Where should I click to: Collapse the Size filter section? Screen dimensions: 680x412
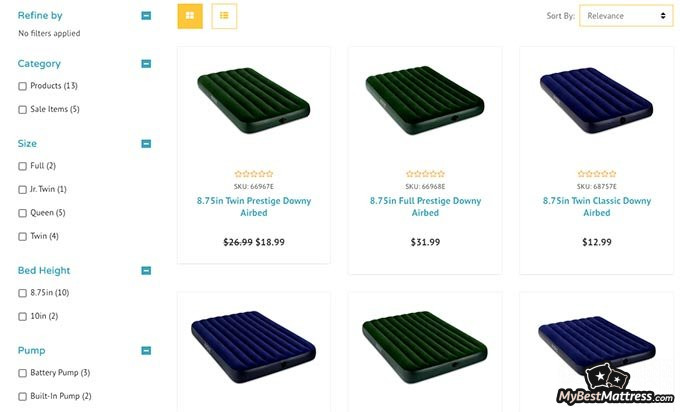pos(146,144)
